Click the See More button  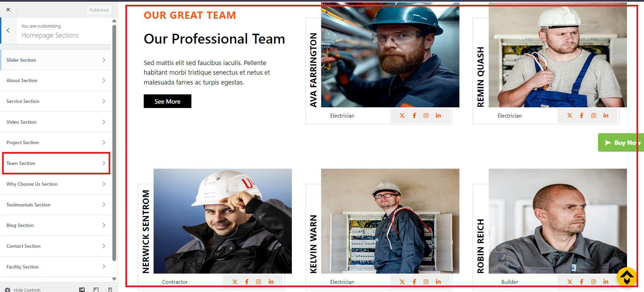pos(168,101)
